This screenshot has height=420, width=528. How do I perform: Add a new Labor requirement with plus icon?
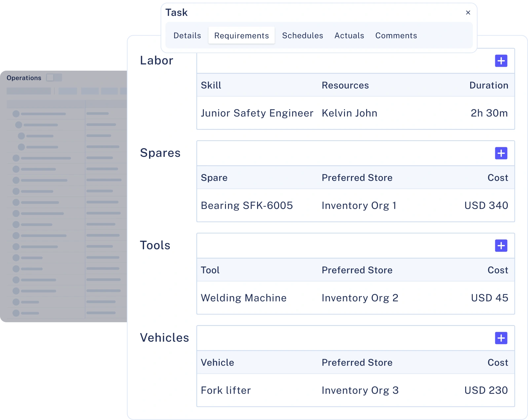pyautogui.click(x=501, y=61)
